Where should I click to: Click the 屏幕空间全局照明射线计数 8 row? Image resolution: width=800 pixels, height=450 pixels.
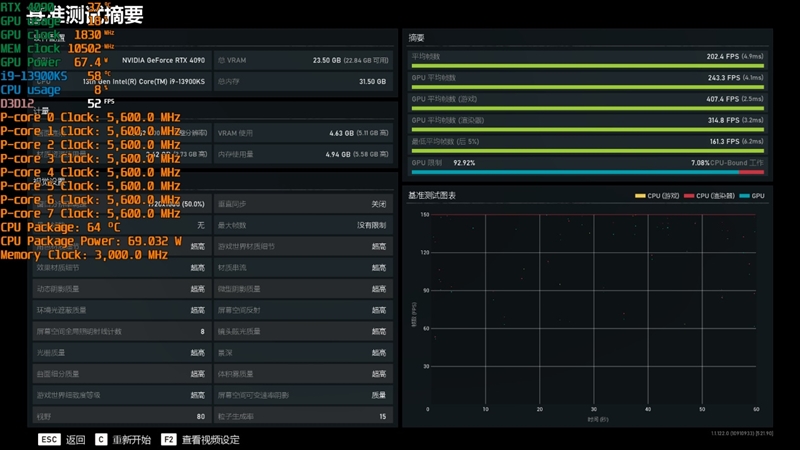click(121, 332)
